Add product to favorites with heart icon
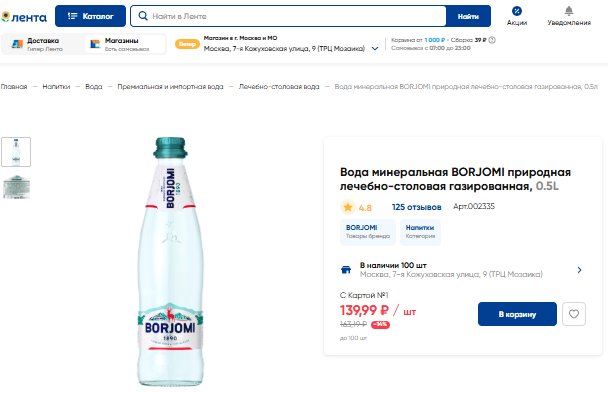This screenshot has width=608, height=393. tap(574, 314)
